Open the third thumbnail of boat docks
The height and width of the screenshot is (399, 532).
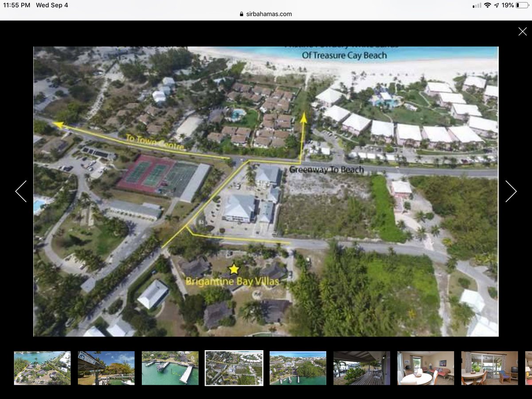tap(170, 368)
